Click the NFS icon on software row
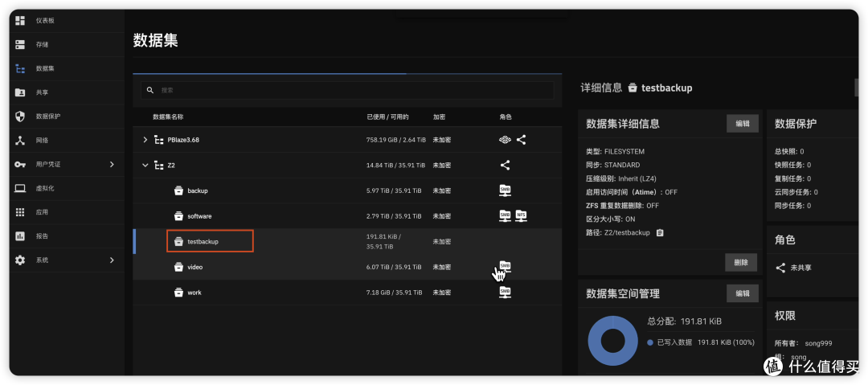The width and height of the screenshot is (868, 385). pos(521,216)
